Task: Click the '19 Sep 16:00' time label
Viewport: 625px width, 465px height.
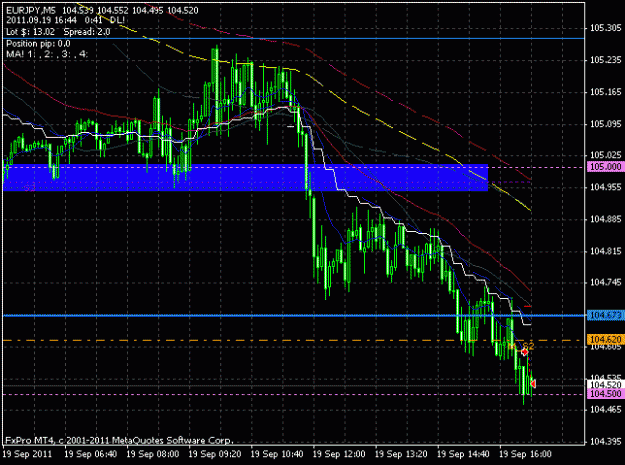Action: click(x=526, y=454)
